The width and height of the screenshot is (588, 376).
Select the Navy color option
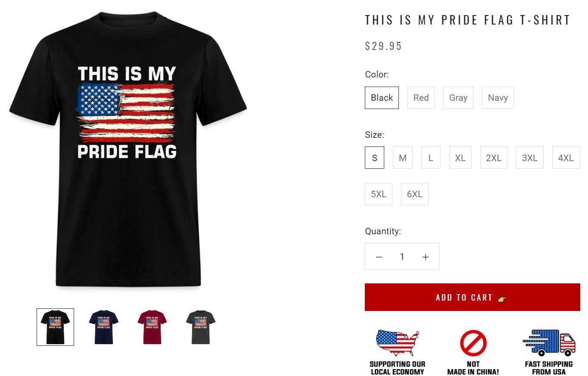click(x=498, y=98)
